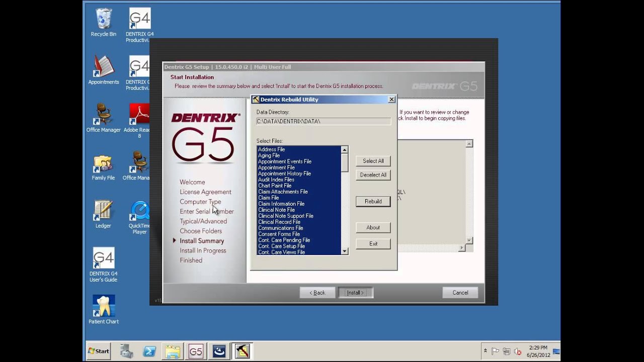Click the file list scrollbar thumb
Viewport: 644px width, 362px height.
345,162
